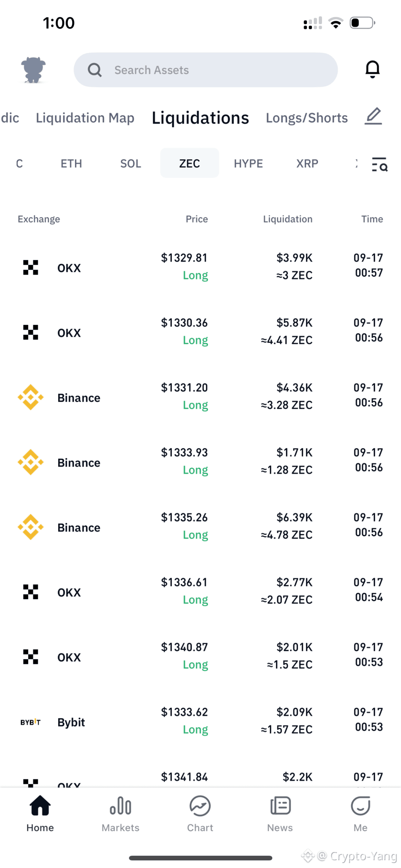Switch to the Liquidation Map tab
This screenshot has width=401, height=868.
pyautogui.click(x=85, y=118)
